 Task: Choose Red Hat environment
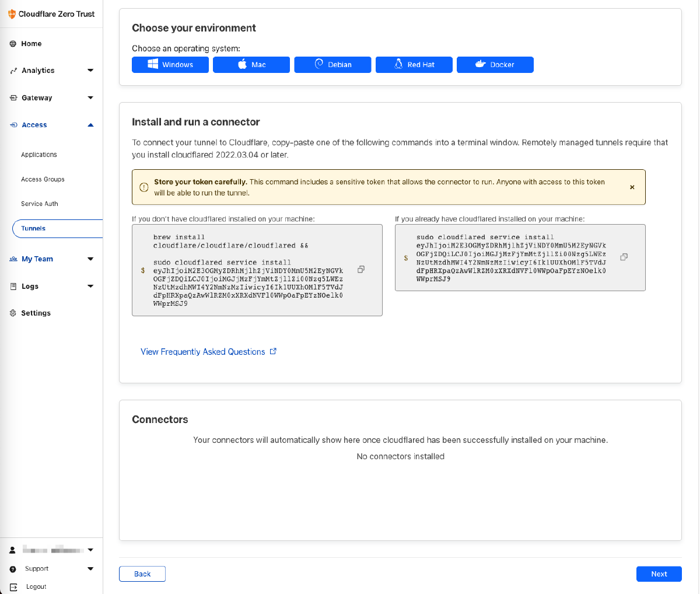(x=414, y=65)
